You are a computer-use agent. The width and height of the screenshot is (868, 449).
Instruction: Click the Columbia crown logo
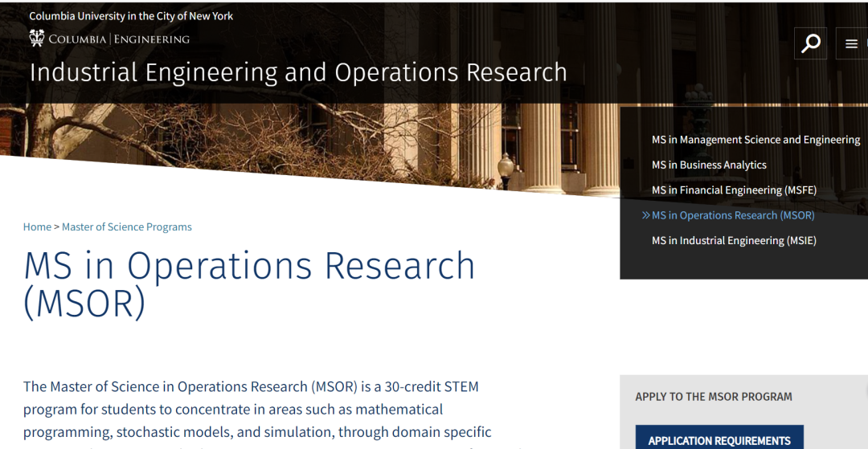(x=36, y=39)
